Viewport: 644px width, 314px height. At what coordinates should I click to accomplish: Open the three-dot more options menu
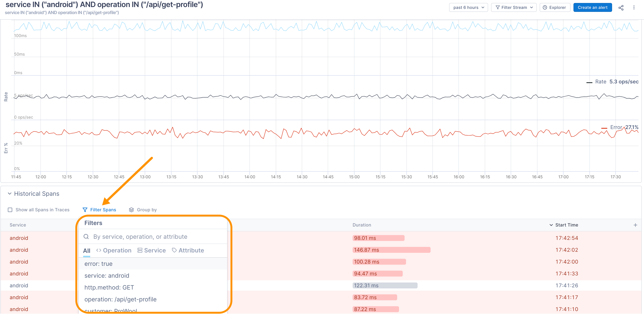coord(634,8)
